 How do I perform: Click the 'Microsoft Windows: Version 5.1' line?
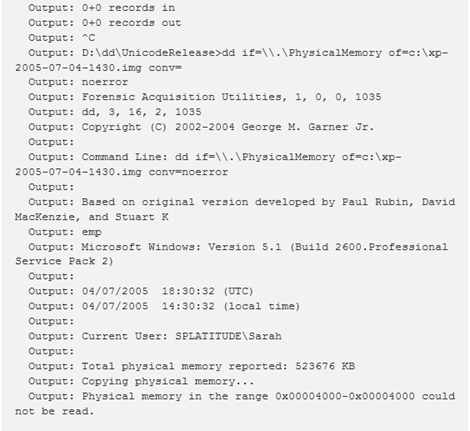pyautogui.click(x=238, y=247)
